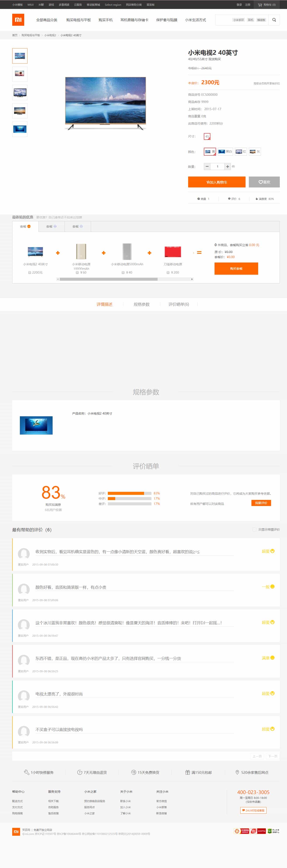Click the last footer trust badge

273,831
